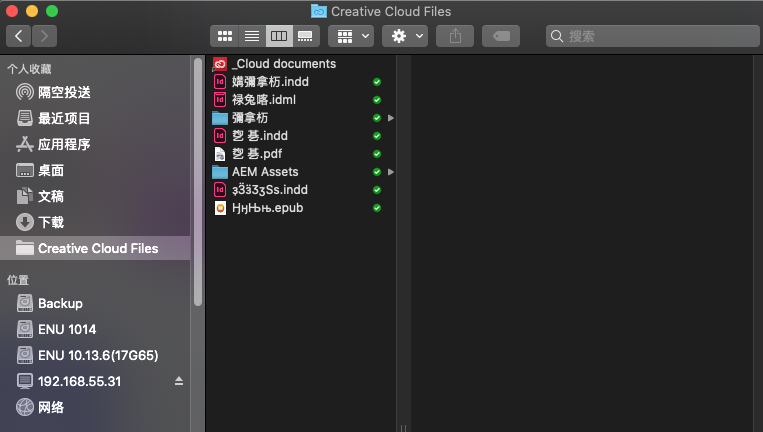Click sync status checkmark of 禄兔喀.idml
Viewport: 763px width, 432px height.
click(377, 100)
